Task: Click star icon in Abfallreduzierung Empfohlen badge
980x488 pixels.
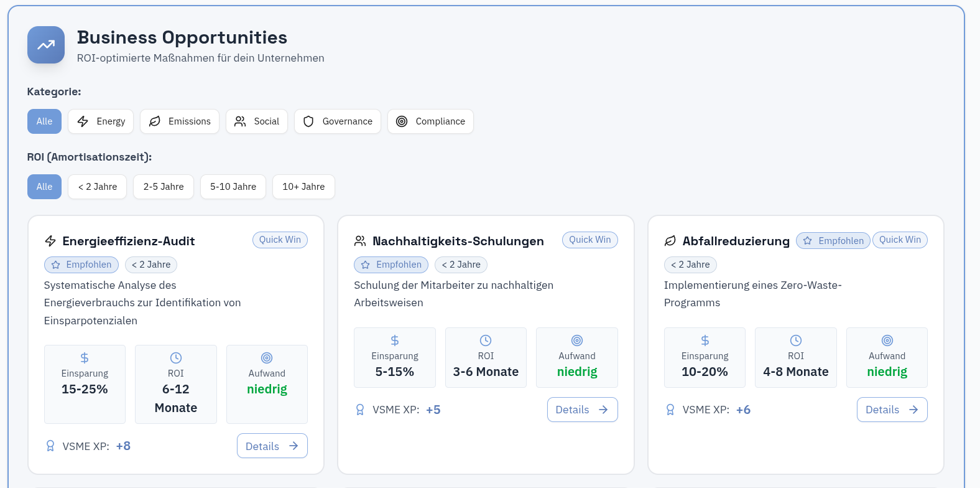Action: tap(808, 241)
